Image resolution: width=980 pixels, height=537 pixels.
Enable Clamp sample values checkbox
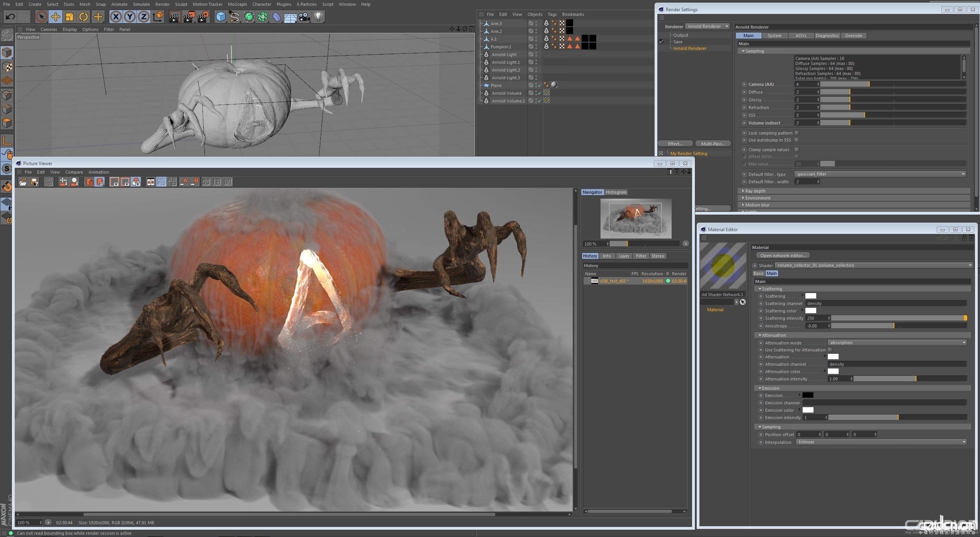796,150
